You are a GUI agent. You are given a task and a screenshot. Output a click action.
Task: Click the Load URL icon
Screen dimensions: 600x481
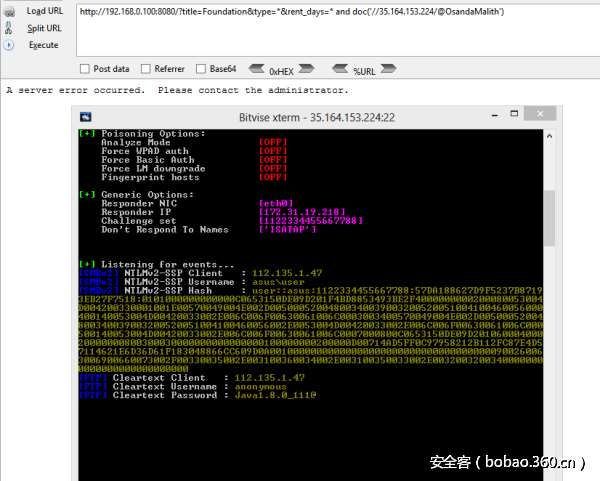coord(8,10)
